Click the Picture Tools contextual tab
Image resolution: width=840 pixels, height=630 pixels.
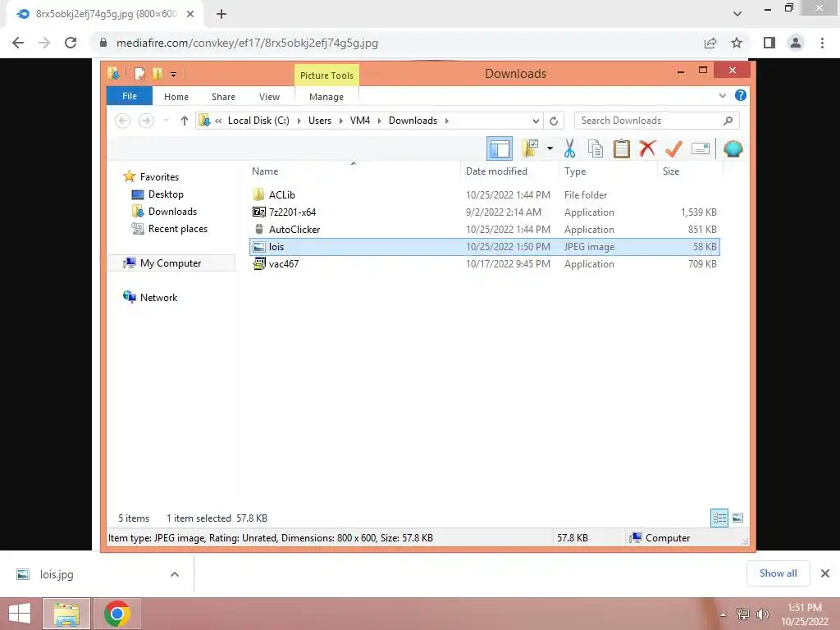[x=326, y=75]
